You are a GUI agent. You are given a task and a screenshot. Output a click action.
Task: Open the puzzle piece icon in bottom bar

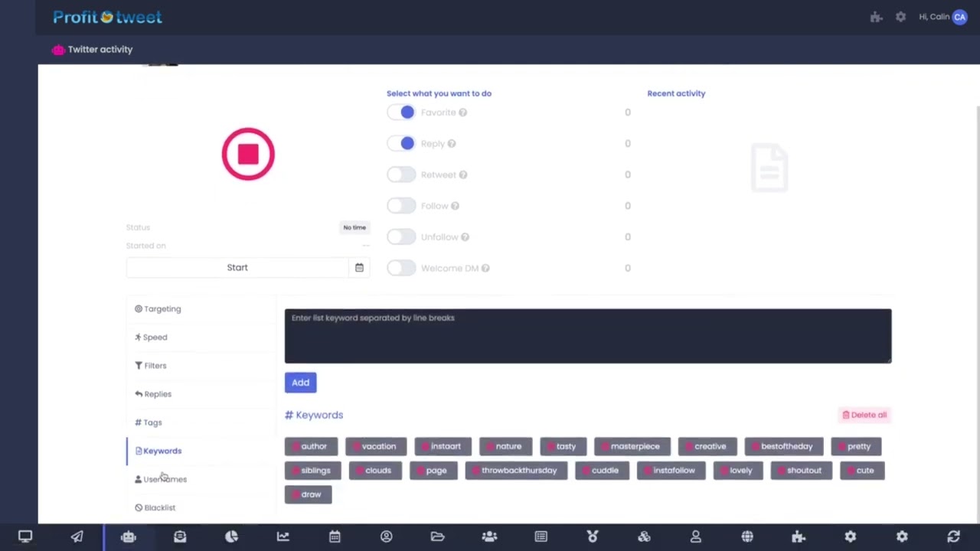coord(799,536)
